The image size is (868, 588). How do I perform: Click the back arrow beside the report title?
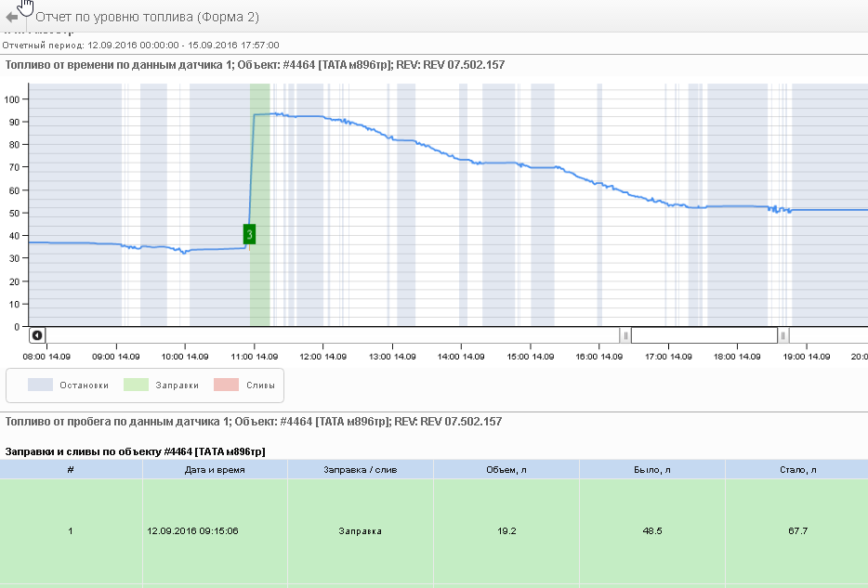click(12, 18)
